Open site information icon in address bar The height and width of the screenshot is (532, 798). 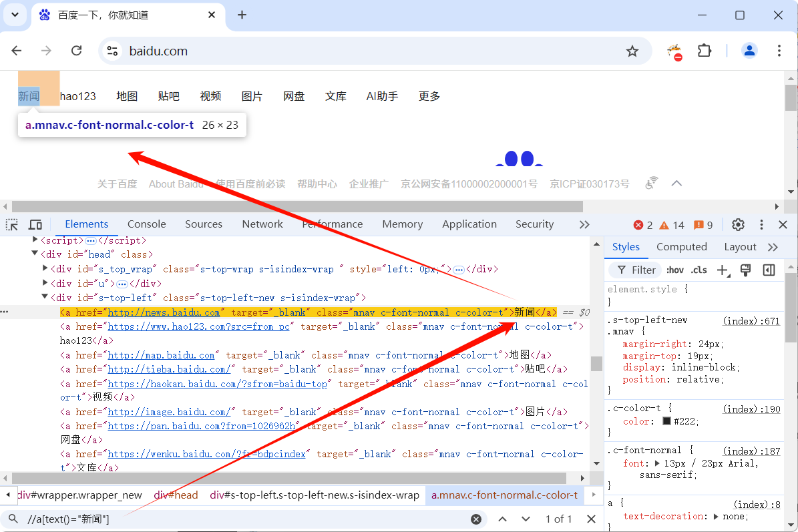point(112,51)
